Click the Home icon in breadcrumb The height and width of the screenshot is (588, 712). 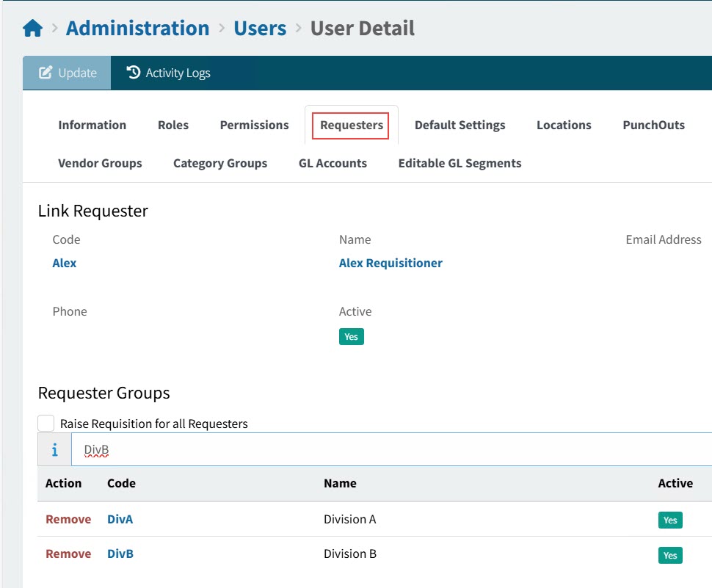33,29
